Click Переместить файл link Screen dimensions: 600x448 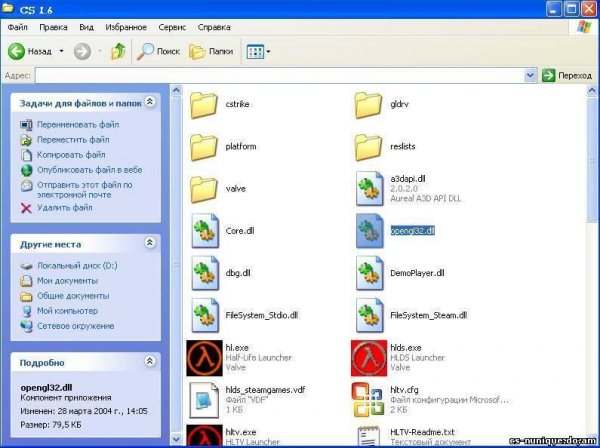[73, 140]
